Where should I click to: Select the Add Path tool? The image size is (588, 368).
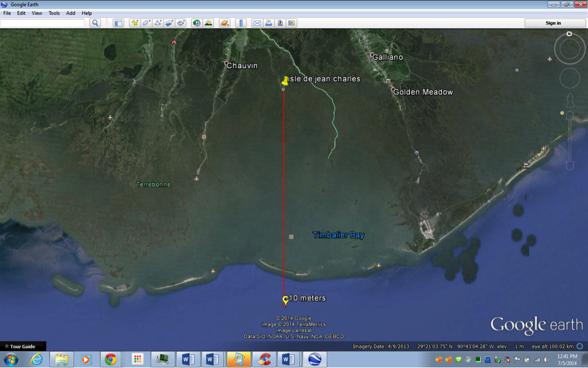pyautogui.click(x=158, y=23)
